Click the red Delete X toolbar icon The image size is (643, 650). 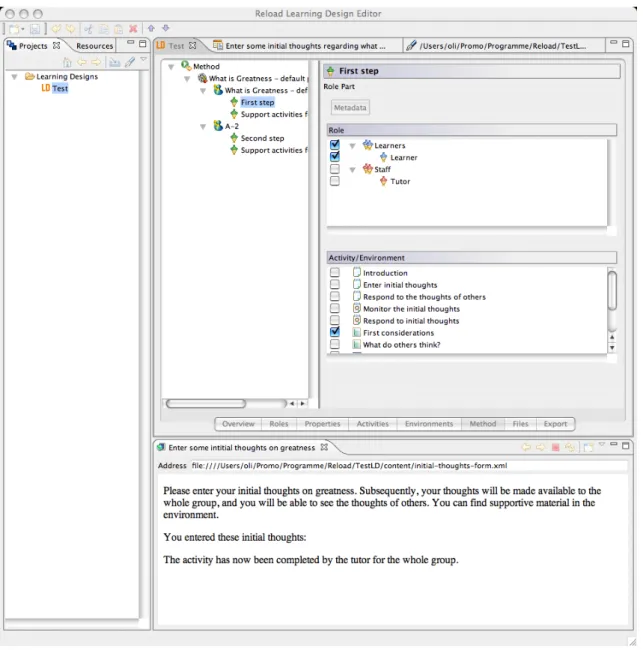(x=133, y=29)
